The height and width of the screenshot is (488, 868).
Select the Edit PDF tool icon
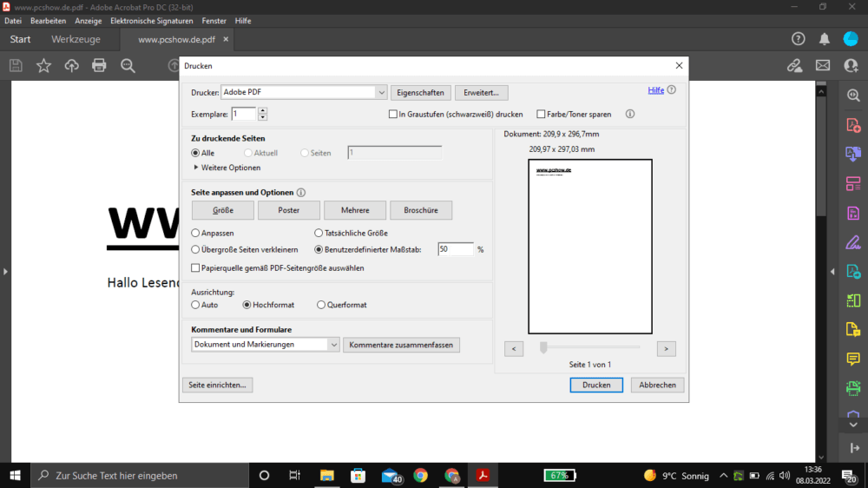[x=853, y=214]
